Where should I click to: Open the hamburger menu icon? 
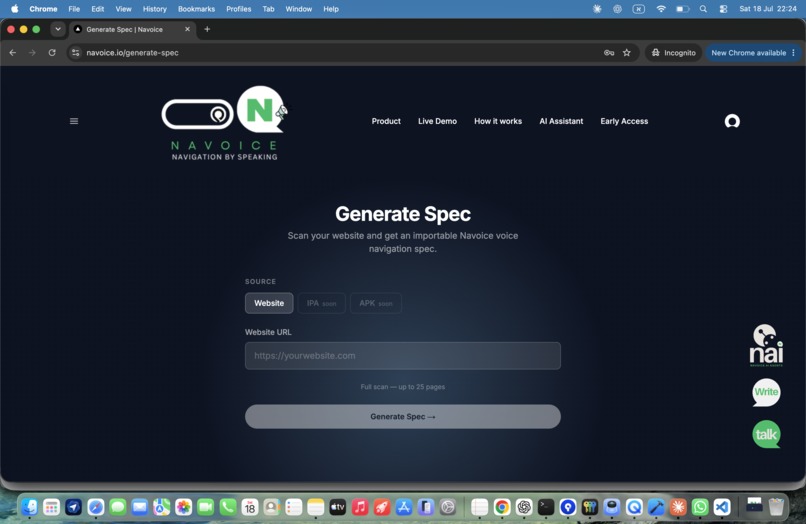click(74, 121)
